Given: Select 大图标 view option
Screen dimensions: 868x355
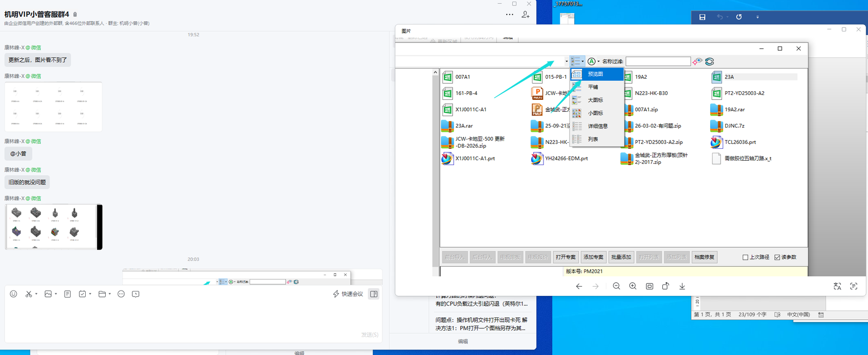Looking at the screenshot, I should pos(596,100).
